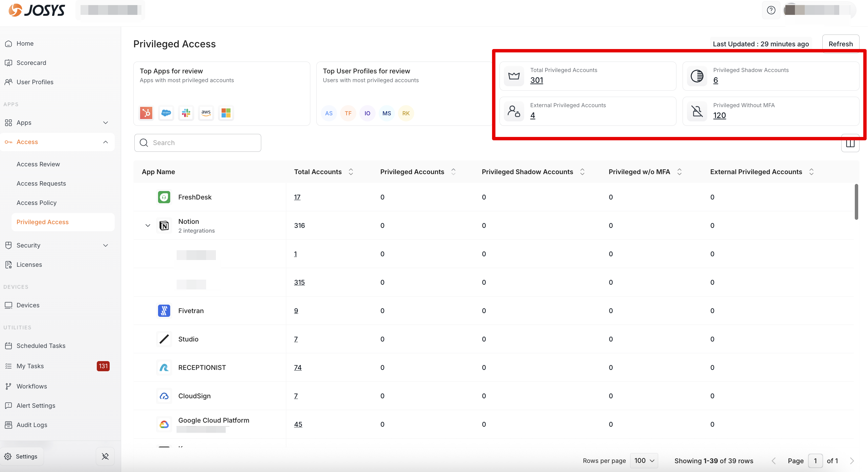Click the Slack app icon
868x472 pixels.
point(186,113)
